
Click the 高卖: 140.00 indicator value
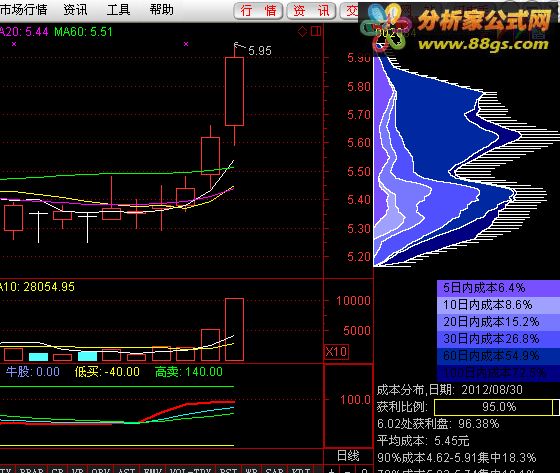point(189,372)
